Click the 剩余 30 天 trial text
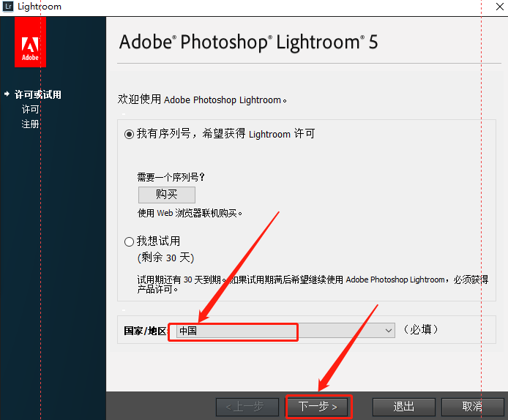This screenshot has width=508, height=420. [165, 258]
